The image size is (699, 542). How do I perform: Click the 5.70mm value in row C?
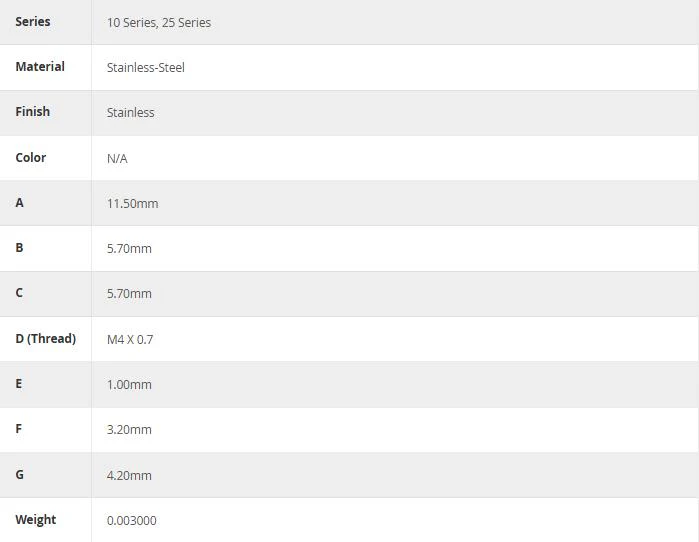(x=129, y=294)
